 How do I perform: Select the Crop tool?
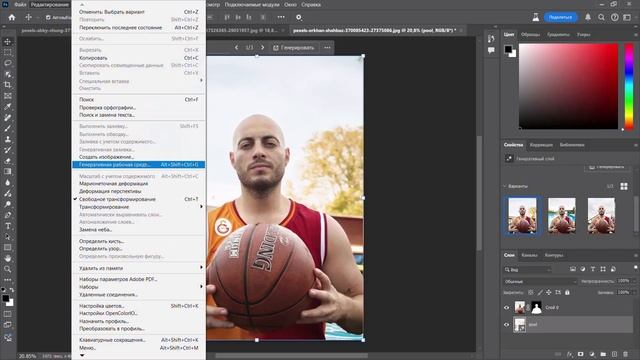[8, 85]
